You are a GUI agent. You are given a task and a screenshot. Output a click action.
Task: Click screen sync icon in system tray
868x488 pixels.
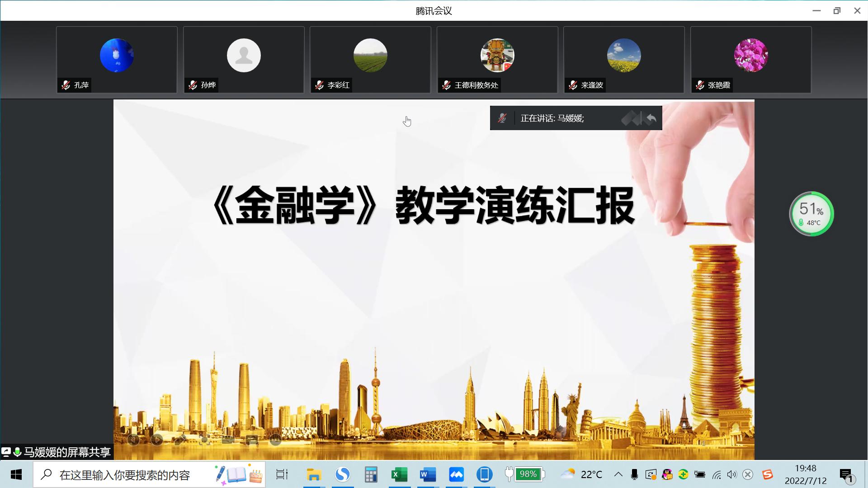pos(651,474)
